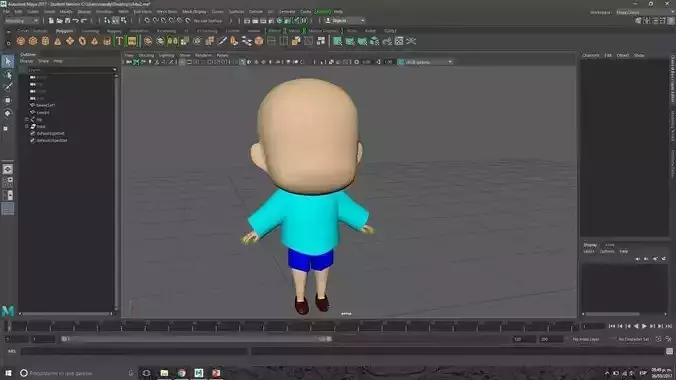Viewport: 676px width, 380px height.
Task: Open the Script Editor icon by command line
Action: 669,352
